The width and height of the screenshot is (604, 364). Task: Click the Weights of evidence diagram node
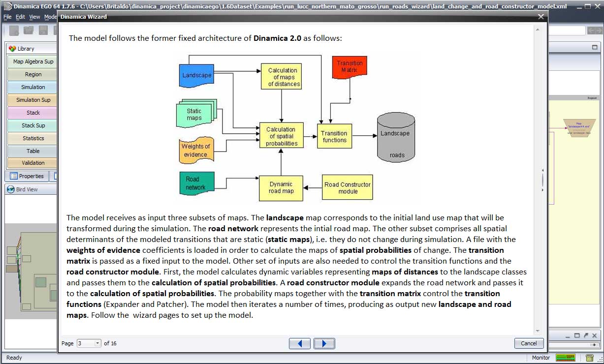tap(196, 150)
